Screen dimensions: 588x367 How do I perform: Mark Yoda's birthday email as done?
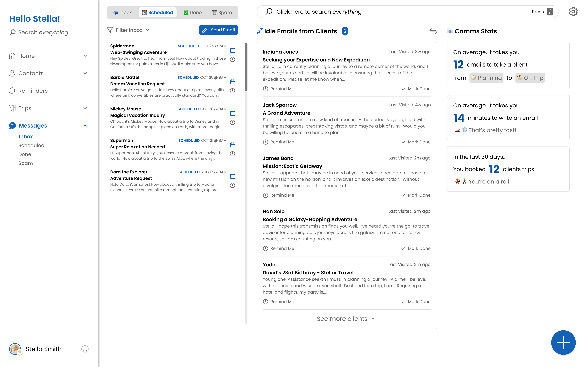[x=416, y=301]
